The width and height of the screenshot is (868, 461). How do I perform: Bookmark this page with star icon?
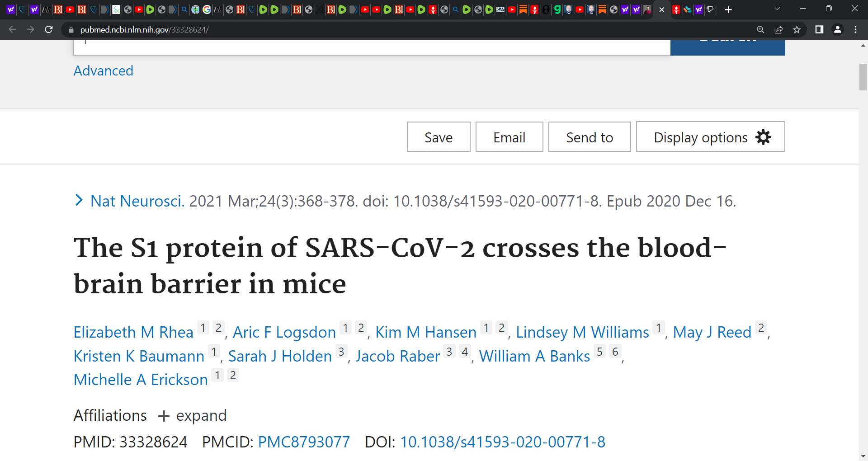coord(797,29)
